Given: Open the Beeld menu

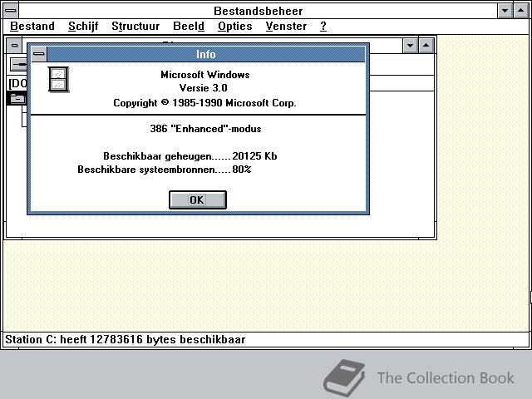Looking at the screenshot, I should 189,26.
